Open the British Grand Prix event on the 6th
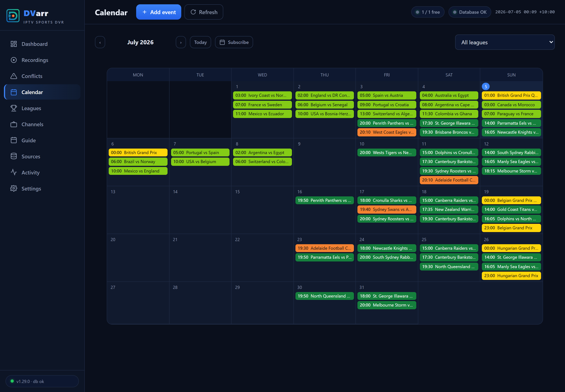The image size is (565, 392). (x=138, y=152)
